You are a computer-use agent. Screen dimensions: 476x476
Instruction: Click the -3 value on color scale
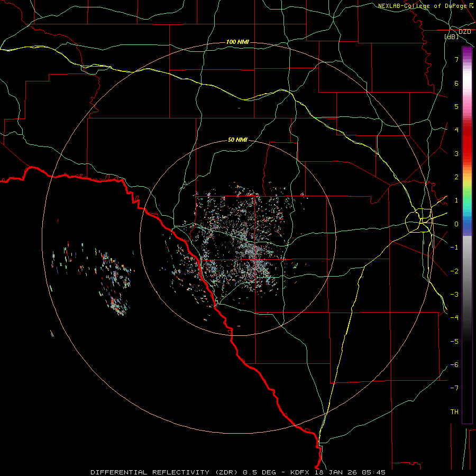(x=454, y=295)
